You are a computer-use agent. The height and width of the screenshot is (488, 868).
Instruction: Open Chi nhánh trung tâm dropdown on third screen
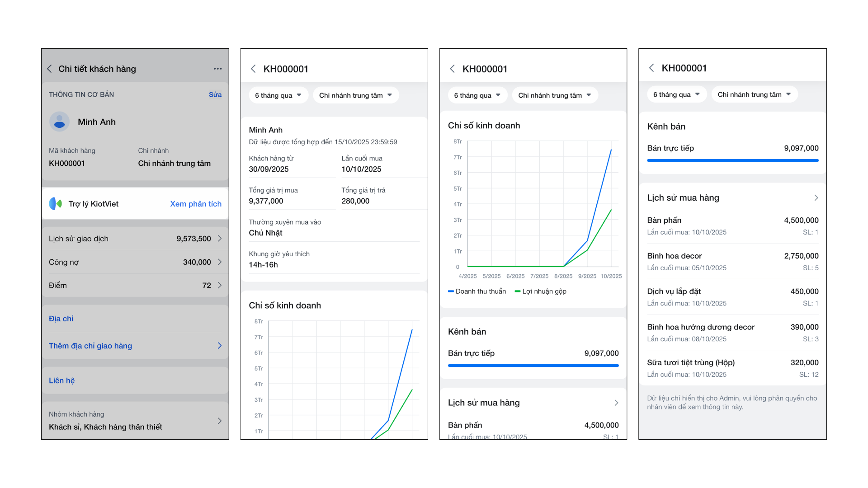[x=555, y=95]
